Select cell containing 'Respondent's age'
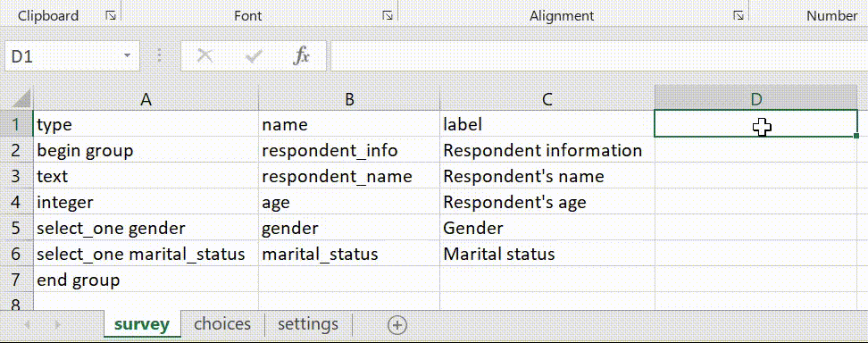The width and height of the screenshot is (868, 343). 547,202
